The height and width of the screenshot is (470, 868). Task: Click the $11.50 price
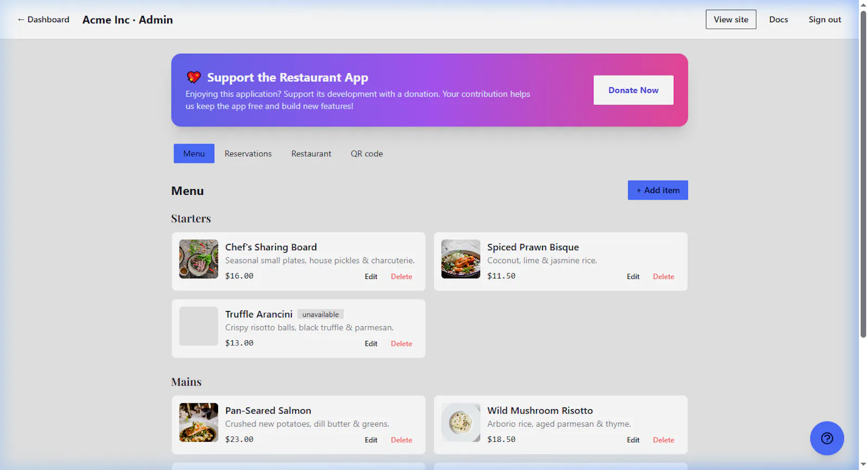tap(501, 276)
